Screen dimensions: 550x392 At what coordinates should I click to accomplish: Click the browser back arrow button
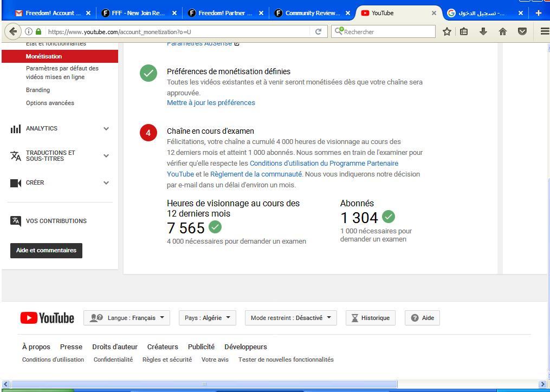[x=13, y=31]
